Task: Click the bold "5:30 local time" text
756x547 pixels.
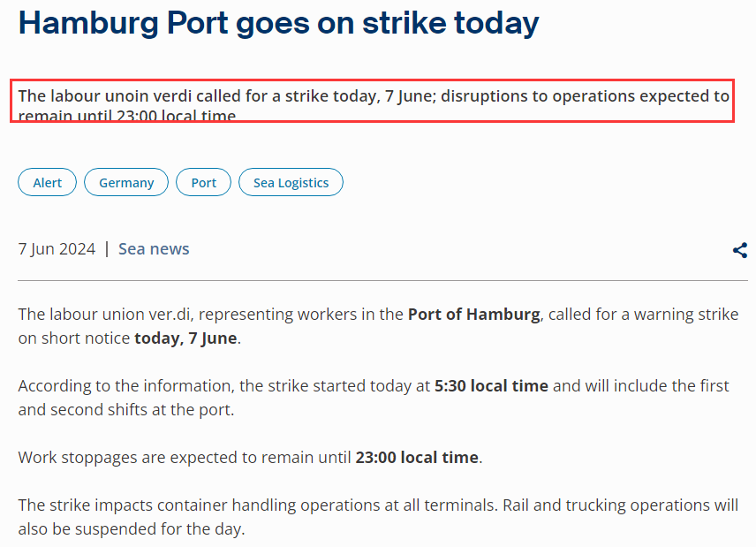Action: pos(491,386)
